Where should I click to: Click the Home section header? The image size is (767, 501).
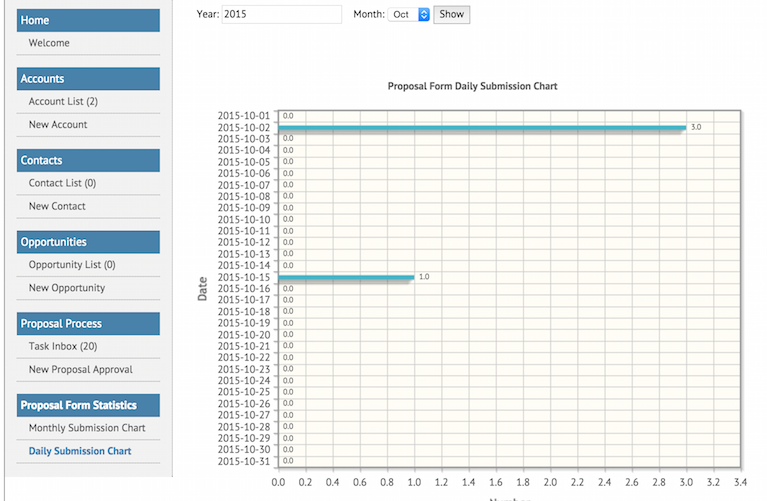click(88, 20)
